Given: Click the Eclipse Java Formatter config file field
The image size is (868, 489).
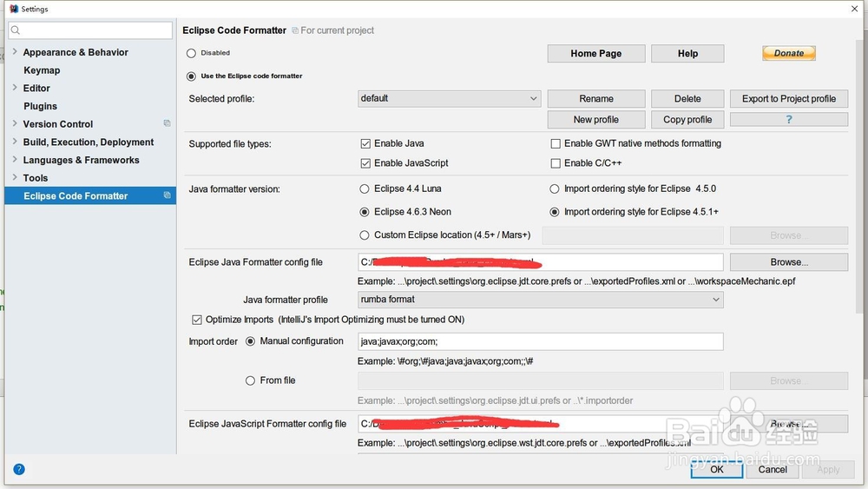Looking at the screenshot, I should click(540, 262).
